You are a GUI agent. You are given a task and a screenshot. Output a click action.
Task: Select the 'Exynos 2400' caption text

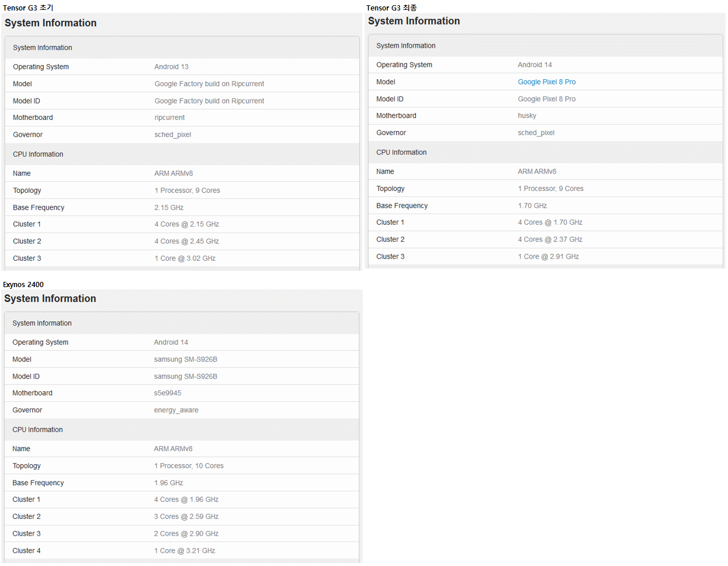[x=23, y=285]
